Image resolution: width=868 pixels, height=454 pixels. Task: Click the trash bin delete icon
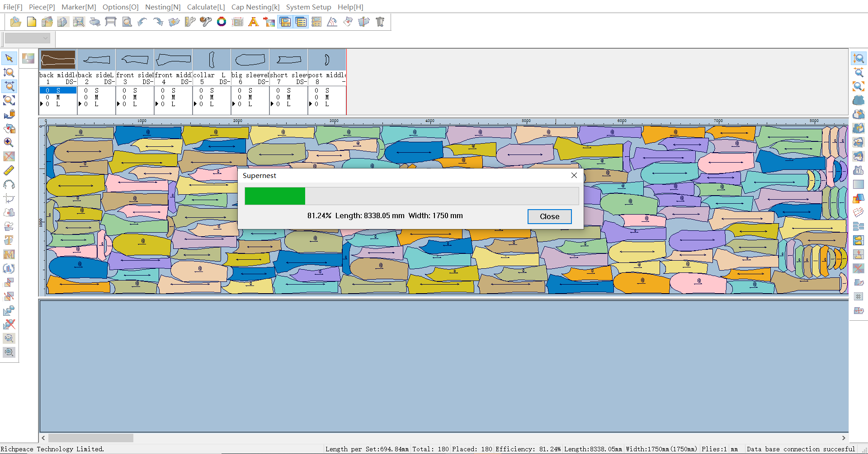tap(380, 22)
